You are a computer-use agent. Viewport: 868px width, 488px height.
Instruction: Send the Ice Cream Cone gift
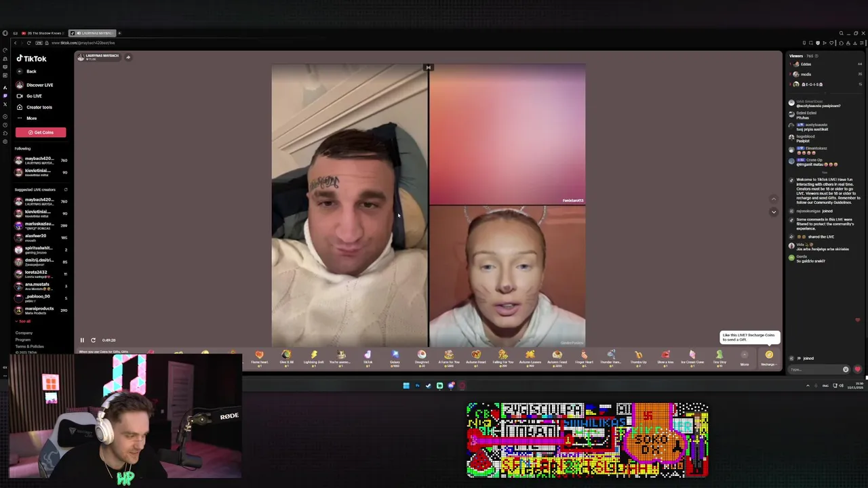pyautogui.click(x=692, y=357)
